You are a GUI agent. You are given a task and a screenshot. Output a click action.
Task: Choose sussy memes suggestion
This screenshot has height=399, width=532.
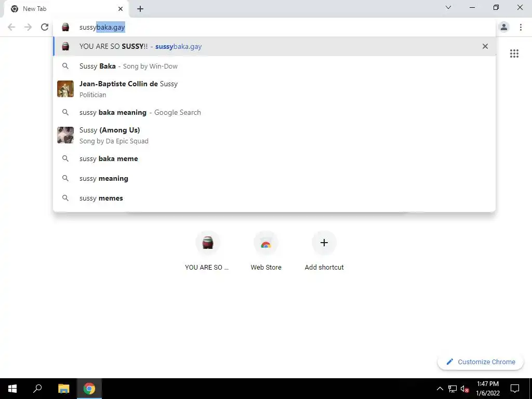(x=274, y=198)
